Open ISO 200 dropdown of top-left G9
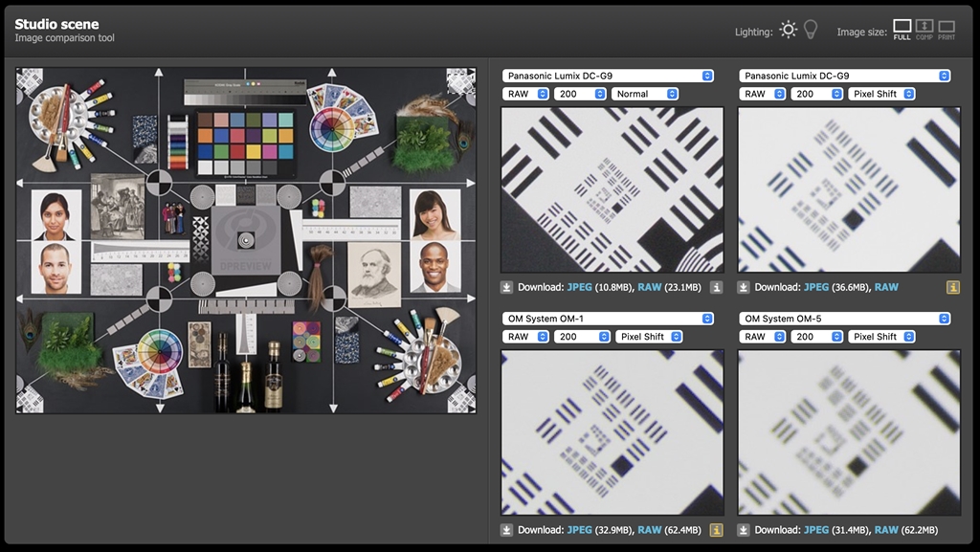 [x=580, y=94]
